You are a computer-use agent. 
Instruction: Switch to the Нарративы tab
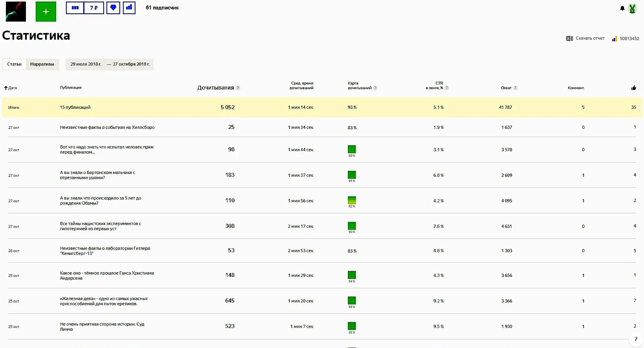[x=42, y=64]
